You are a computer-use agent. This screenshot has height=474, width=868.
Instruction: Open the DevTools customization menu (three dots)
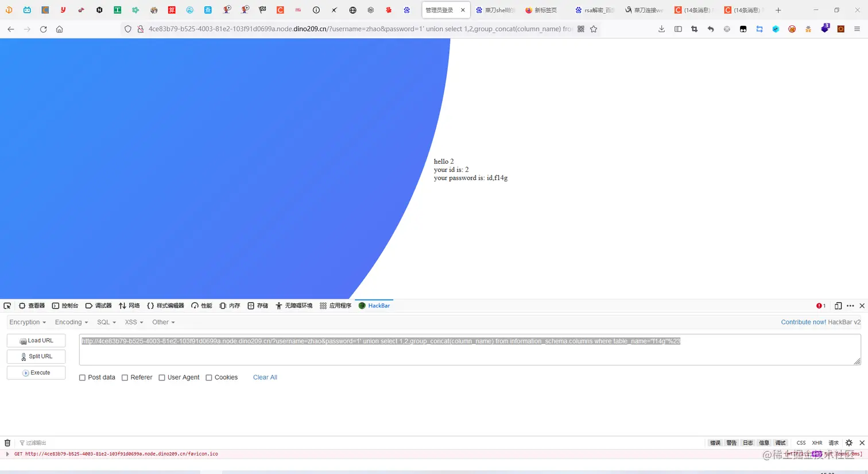[x=850, y=305]
